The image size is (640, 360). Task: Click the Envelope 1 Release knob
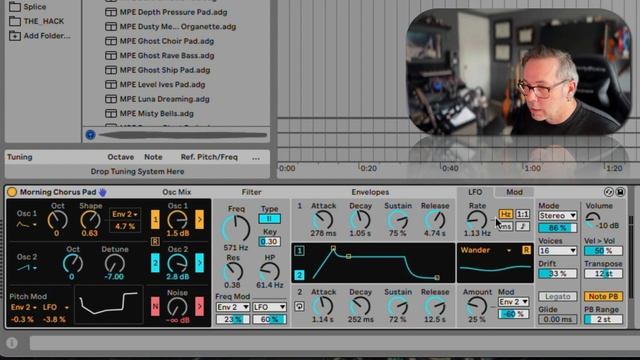(435, 220)
